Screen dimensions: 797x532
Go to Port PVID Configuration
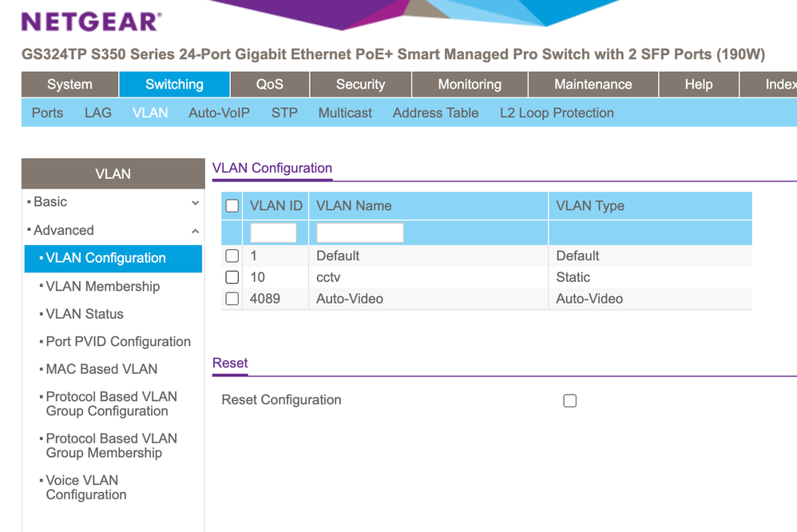pyautogui.click(x=118, y=341)
